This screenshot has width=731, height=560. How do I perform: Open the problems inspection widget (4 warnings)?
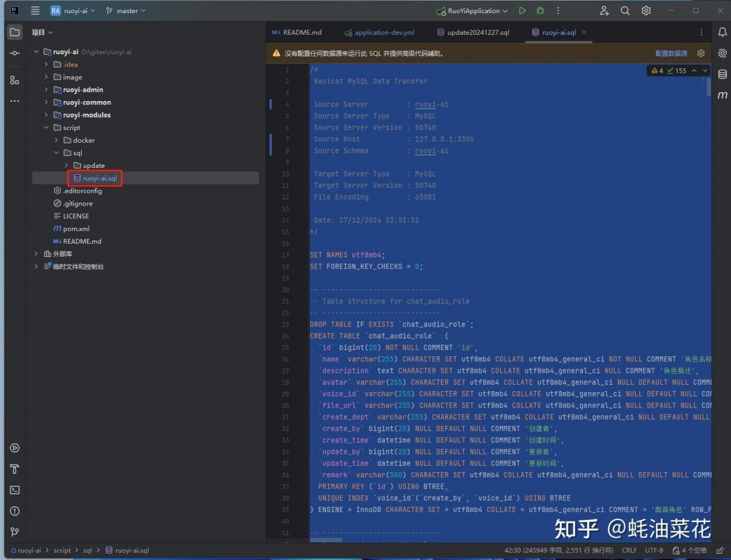669,71
